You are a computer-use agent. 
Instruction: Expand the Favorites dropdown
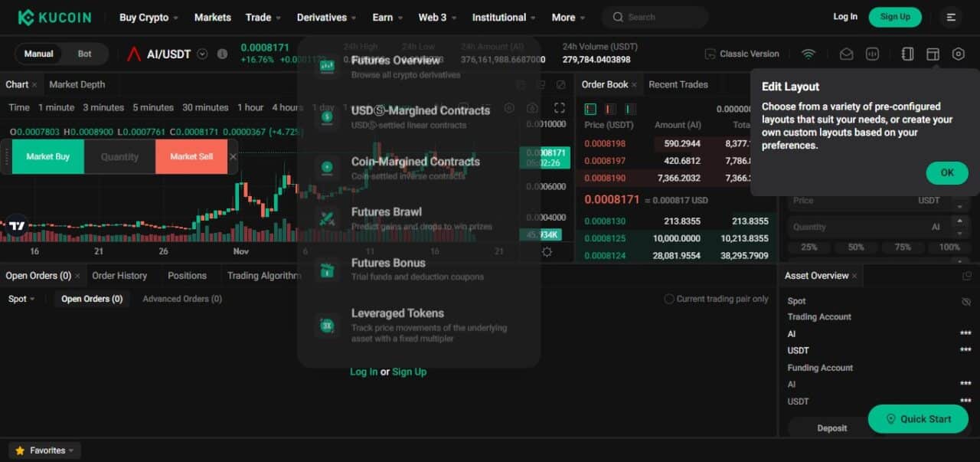44,451
